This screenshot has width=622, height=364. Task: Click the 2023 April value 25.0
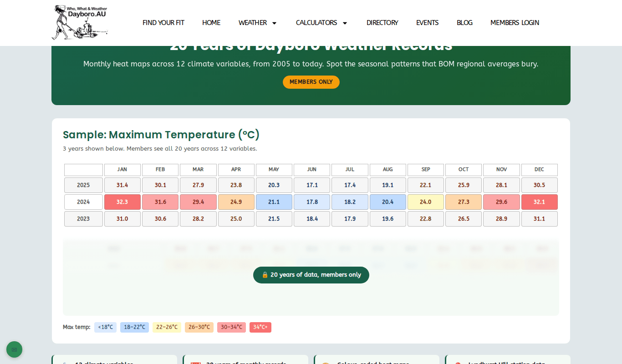click(x=236, y=219)
